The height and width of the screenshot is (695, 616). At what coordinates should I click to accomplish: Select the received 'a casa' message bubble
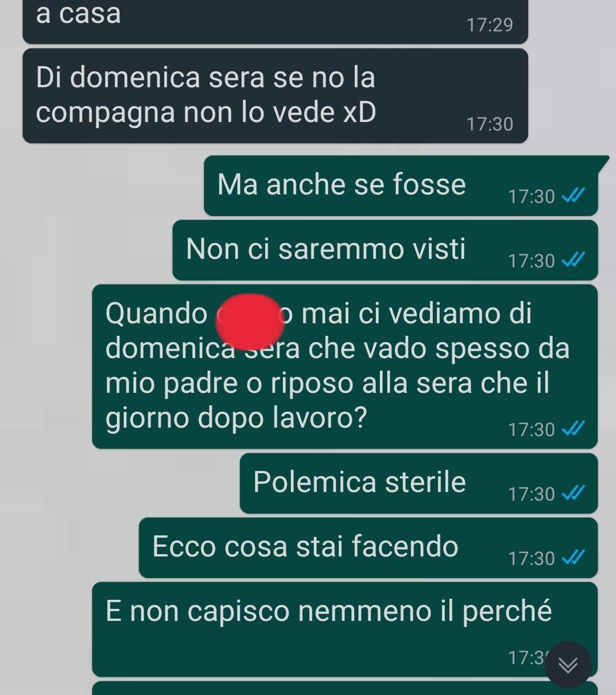(275, 20)
